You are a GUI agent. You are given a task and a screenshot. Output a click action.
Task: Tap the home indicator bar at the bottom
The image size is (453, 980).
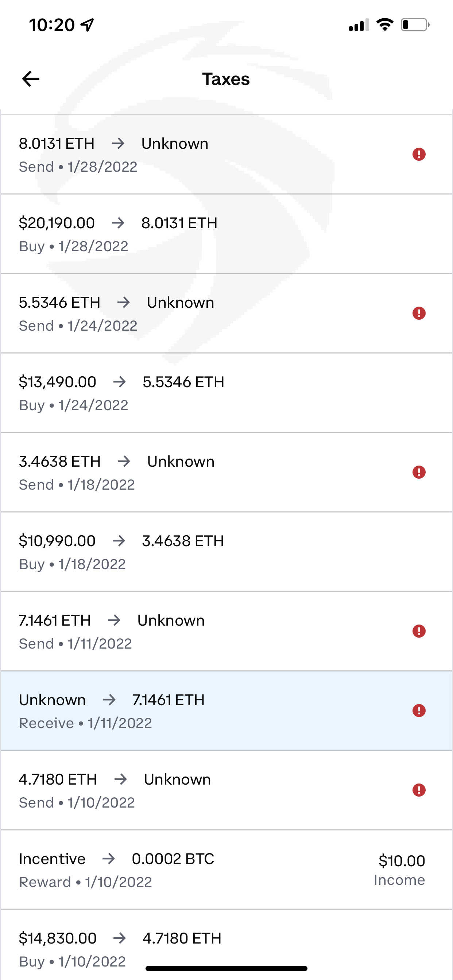pyautogui.click(x=226, y=969)
